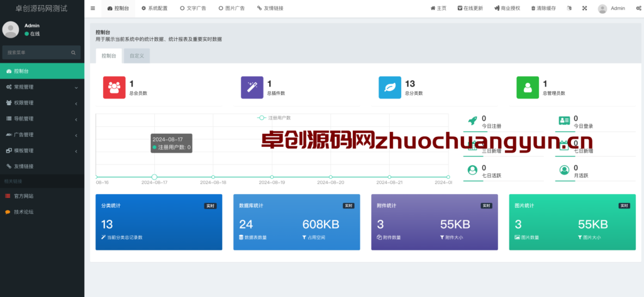Expand the 导航管理 submenu arrow
The image size is (644, 297).
[x=76, y=119]
